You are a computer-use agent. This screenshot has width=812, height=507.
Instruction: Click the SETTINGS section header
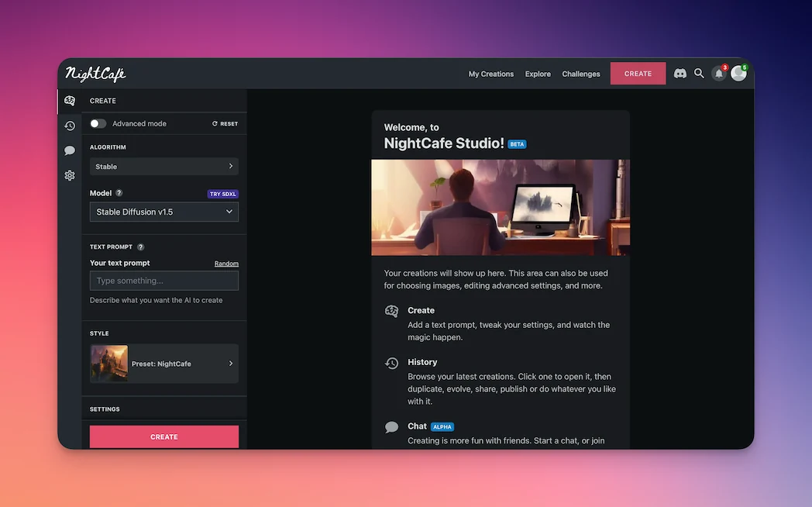tap(105, 409)
